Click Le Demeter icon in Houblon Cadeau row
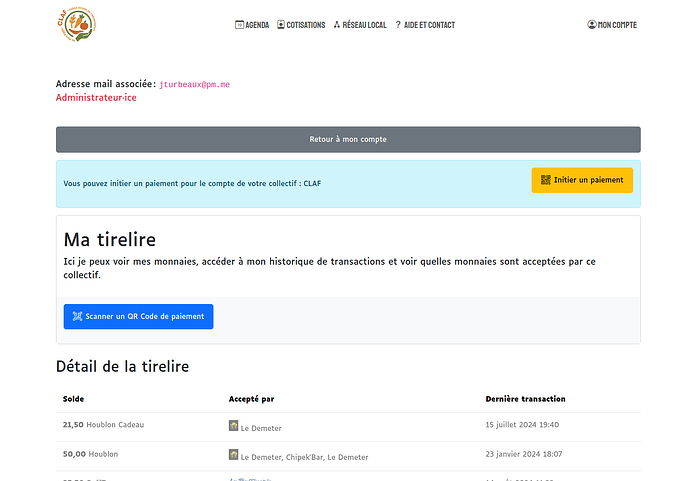This screenshot has height=481, width=690. tap(234, 425)
